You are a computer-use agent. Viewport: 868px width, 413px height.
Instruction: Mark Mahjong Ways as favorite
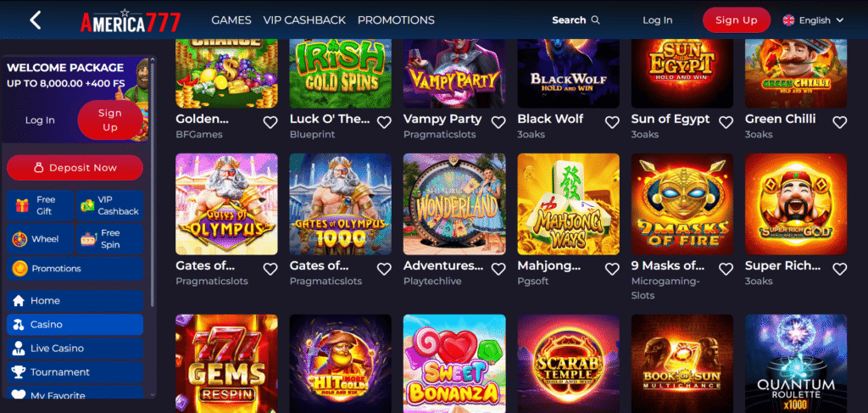pyautogui.click(x=612, y=269)
